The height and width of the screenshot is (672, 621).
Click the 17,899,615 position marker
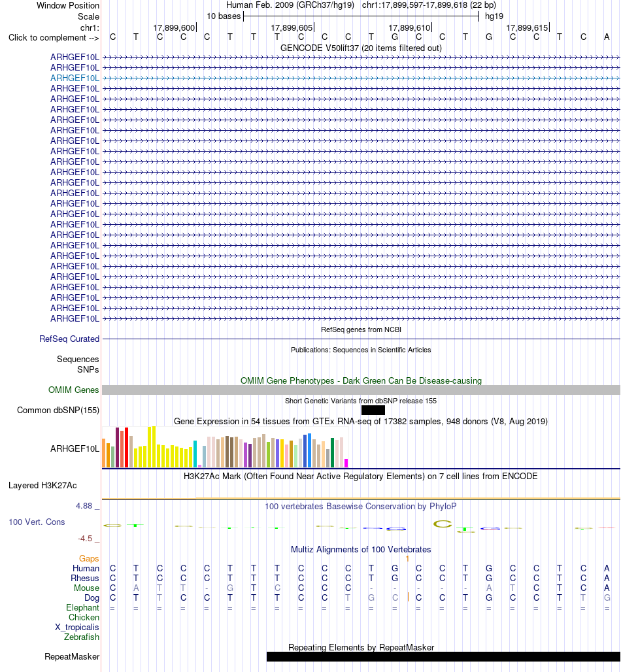[x=527, y=28]
